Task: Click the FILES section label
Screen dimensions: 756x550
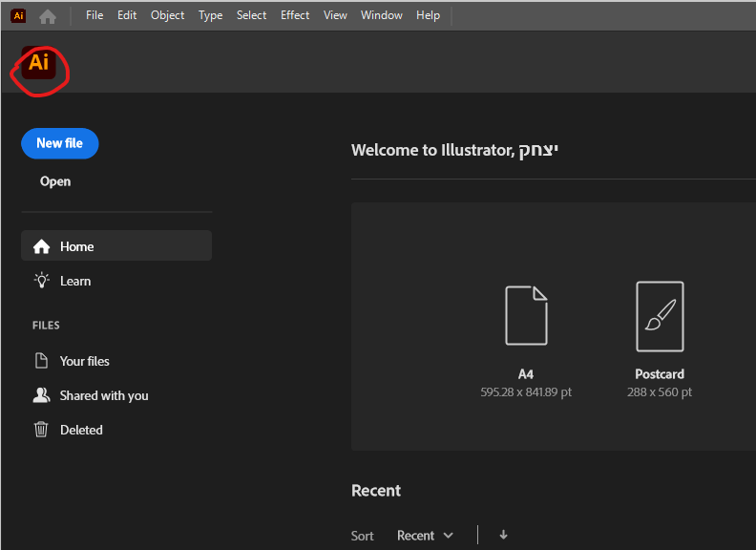Action: pyautogui.click(x=46, y=326)
